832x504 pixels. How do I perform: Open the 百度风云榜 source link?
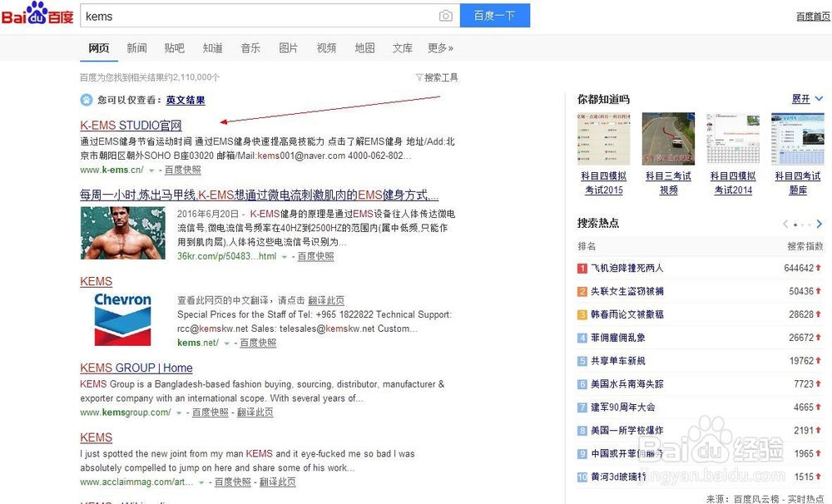click(758, 499)
